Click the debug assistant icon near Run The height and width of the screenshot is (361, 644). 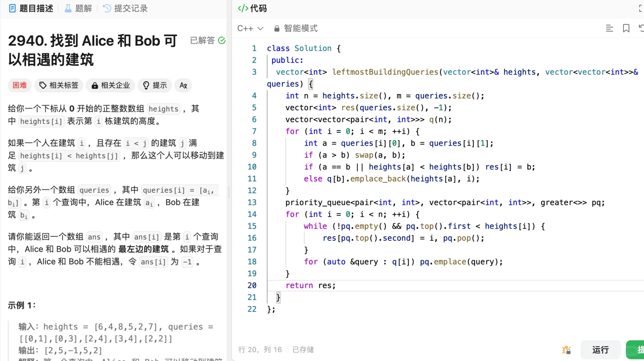coord(566,350)
